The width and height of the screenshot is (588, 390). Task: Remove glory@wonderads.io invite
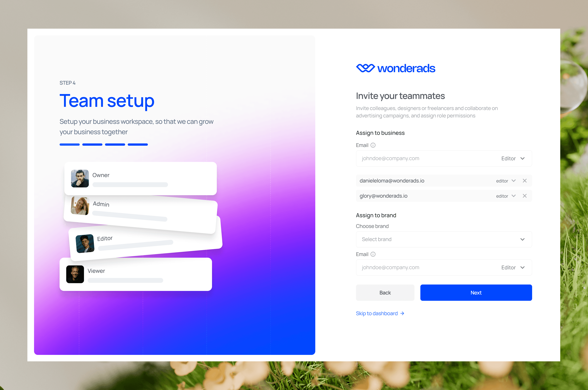525,196
